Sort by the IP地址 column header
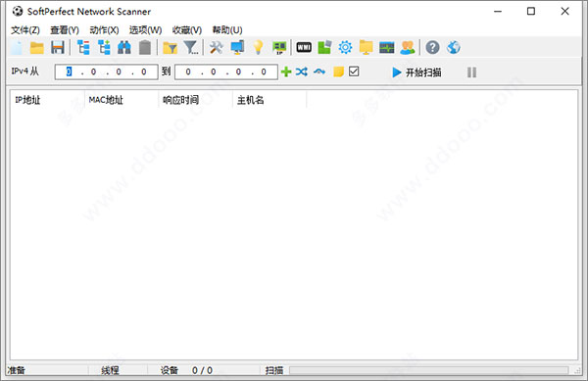Viewport: 588px width, 381px height. 47,100
